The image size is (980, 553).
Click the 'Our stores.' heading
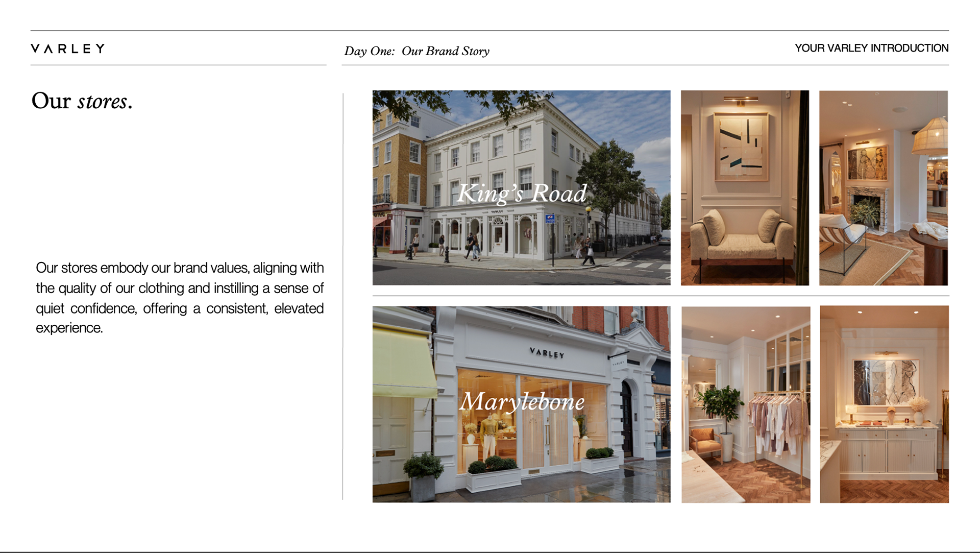tap(82, 101)
